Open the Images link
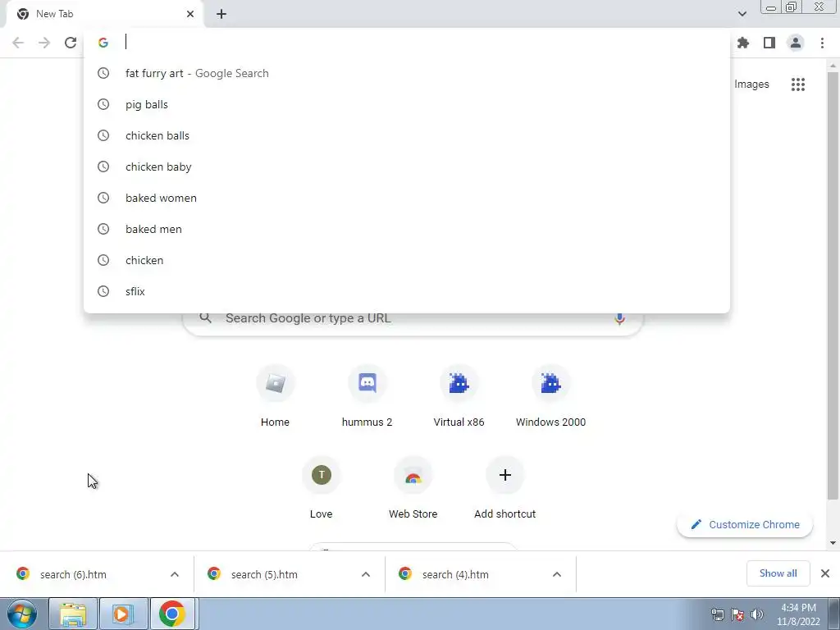The image size is (840, 630). (751, 84)
